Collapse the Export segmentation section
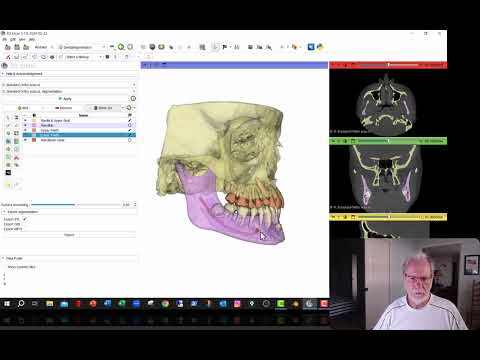 pyautogui.click(x=68, y=212)
